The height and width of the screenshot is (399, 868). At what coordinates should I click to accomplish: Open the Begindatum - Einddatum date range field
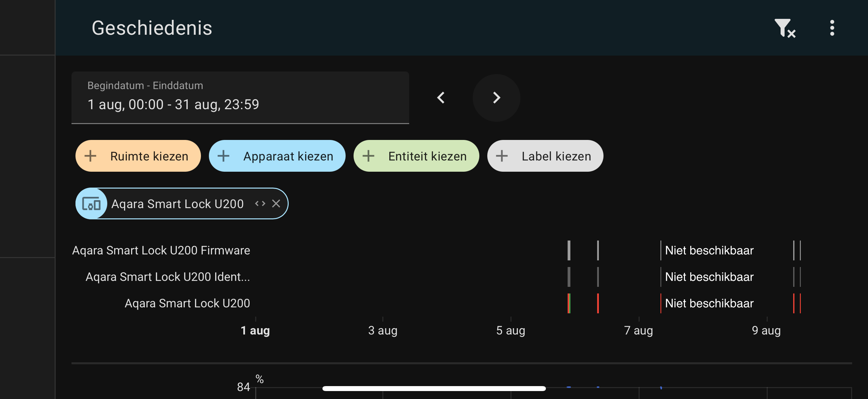pos(240,98)
